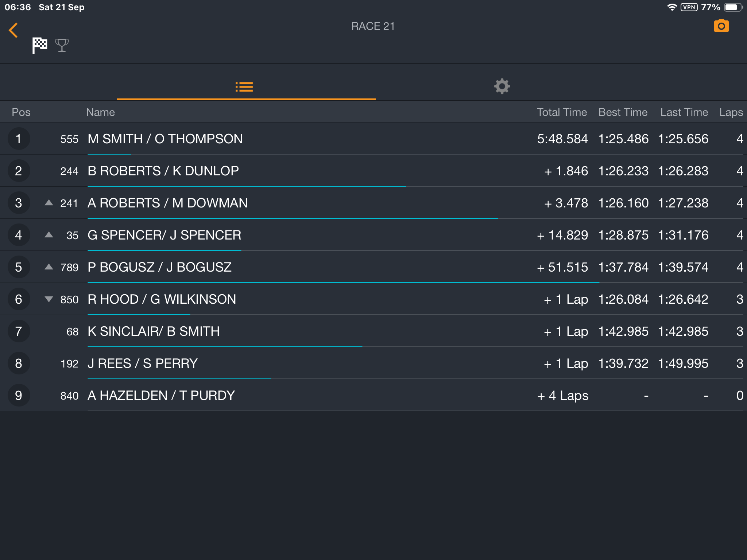Click the position 7 badge
747x560 pixels.
[x=19, y=331]
